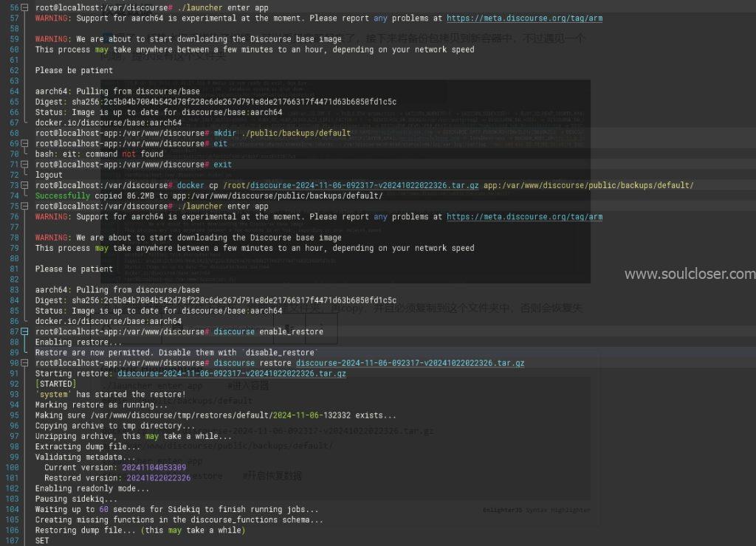Collapse the highlighted fold at line 87

click(x=25, y=332)
